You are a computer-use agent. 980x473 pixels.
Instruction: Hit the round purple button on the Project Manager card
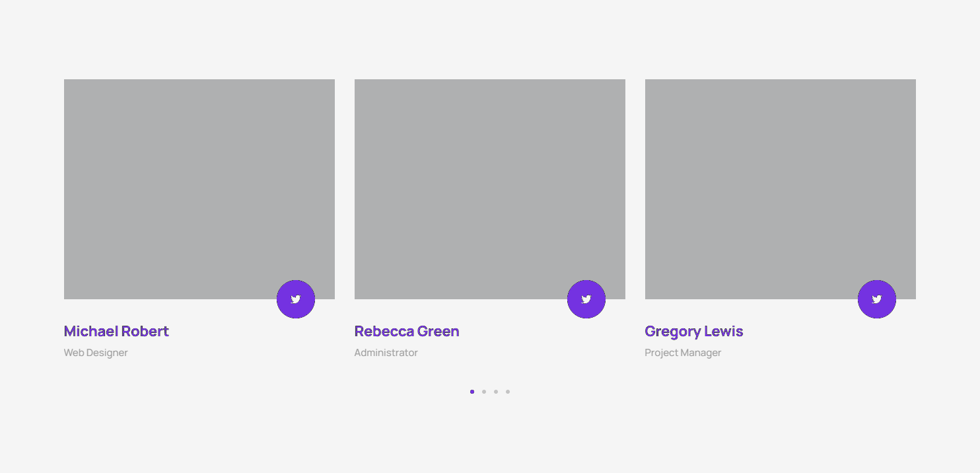click(x=877, y=299)
